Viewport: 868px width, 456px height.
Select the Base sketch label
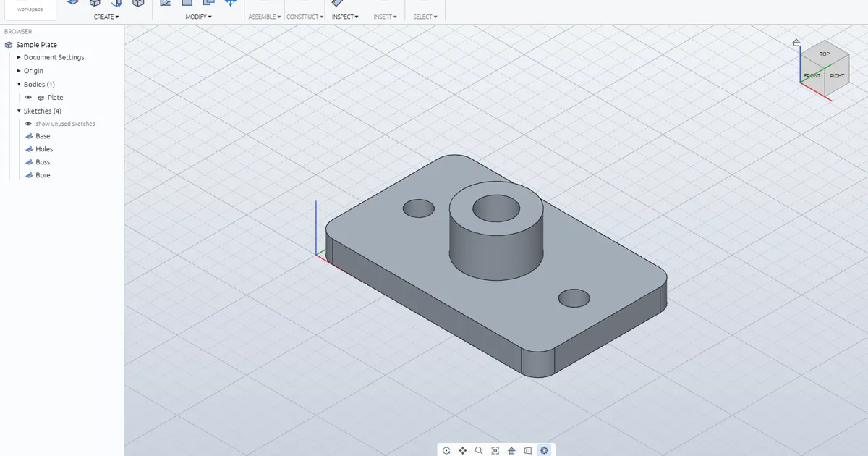(43, 136)
